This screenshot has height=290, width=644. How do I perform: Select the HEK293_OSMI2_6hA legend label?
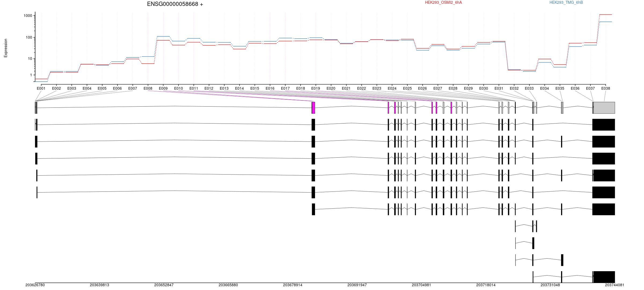click(443, 2)
